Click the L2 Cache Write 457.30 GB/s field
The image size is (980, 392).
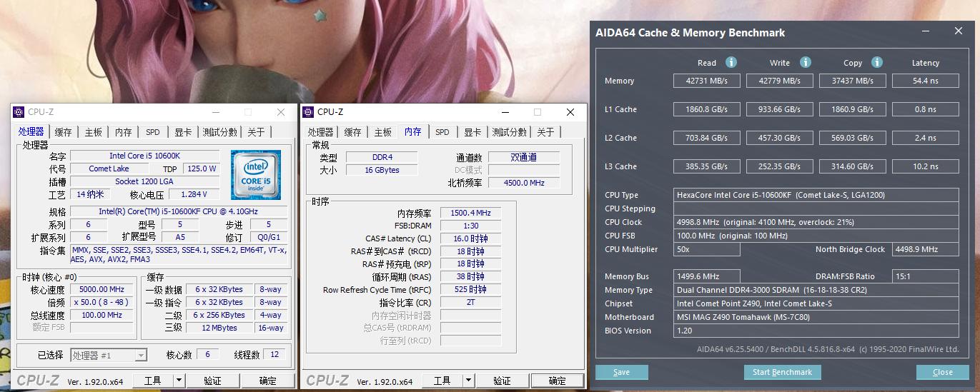780,138
